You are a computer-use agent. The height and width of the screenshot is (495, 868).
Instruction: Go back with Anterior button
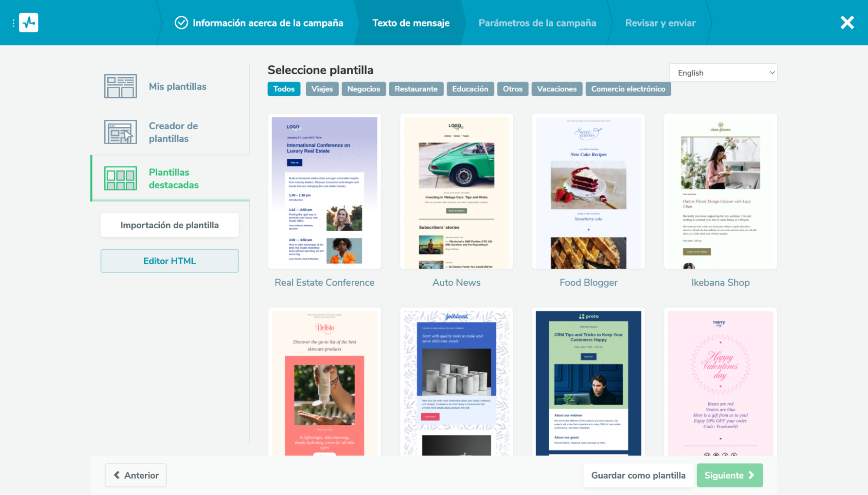click(x=135, y=475)
